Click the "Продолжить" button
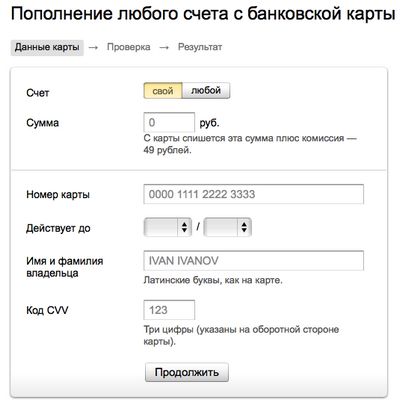Screen dimensions: 400x409 [x=187, y=372]
